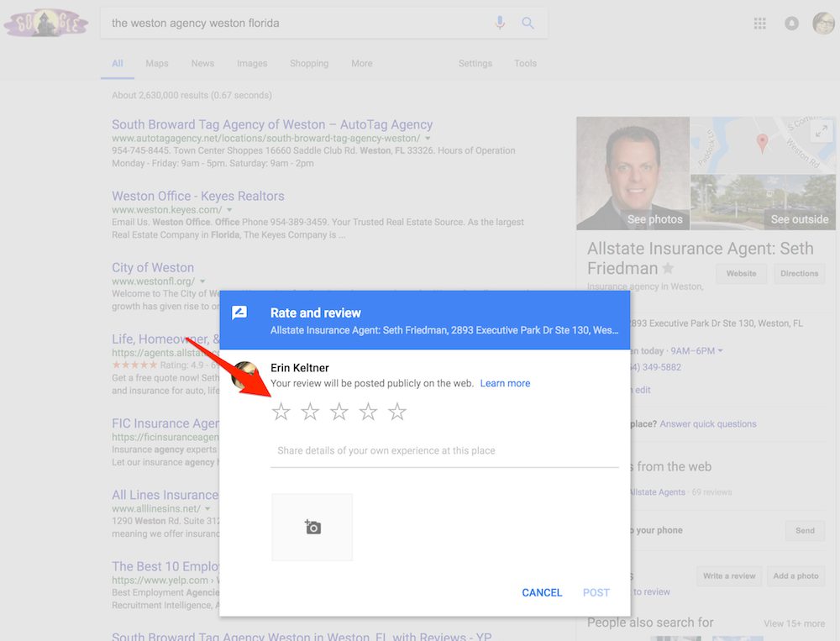
Task: Expand autotagagency.net URL dropdown arrow
Action: coord(428,139)
